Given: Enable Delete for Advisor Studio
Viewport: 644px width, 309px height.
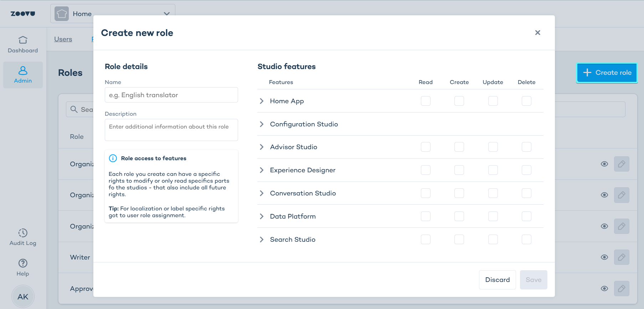Looking at the screenshot, I should [x=526, y=147].
